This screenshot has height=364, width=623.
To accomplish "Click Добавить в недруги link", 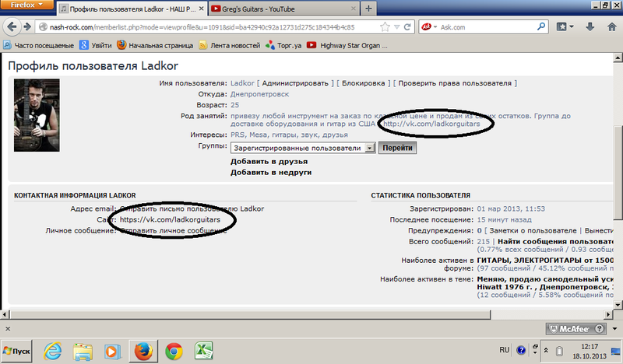I will (271, 172).
